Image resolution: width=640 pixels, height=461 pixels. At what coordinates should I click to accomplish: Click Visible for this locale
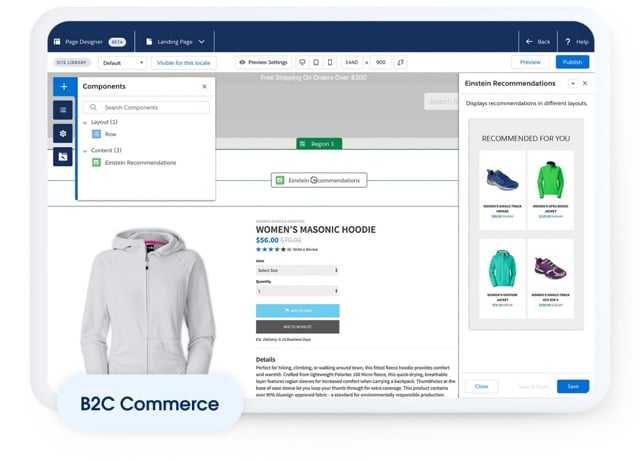click(183, 63)
